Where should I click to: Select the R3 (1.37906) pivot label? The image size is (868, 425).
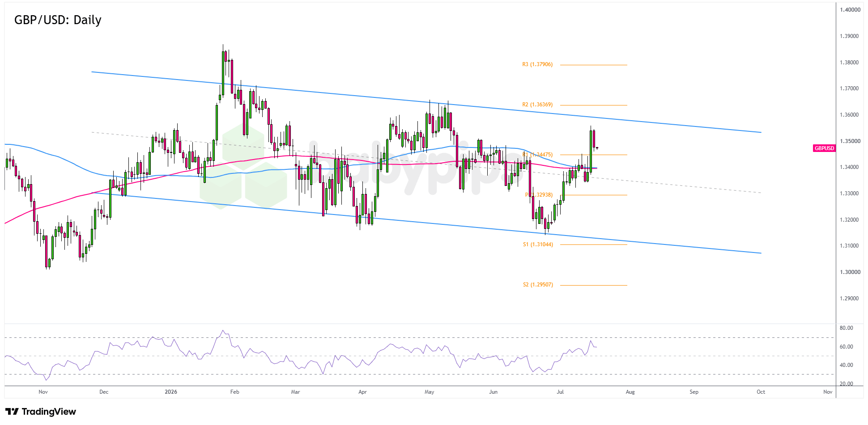(x=537, y=64)
